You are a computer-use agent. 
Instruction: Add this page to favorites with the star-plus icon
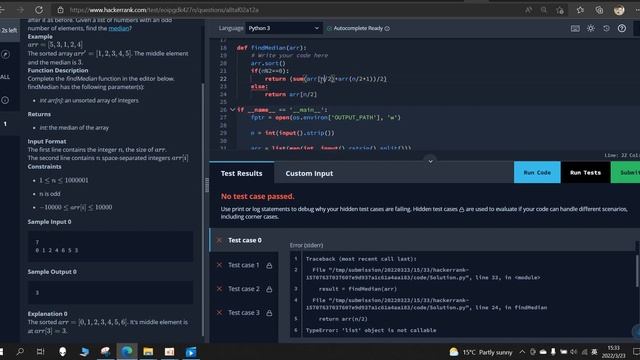click(x=560, y=10)
